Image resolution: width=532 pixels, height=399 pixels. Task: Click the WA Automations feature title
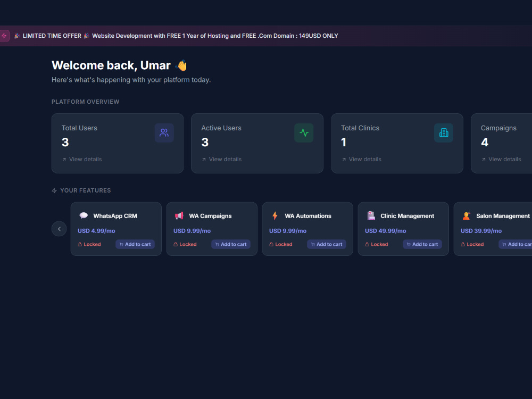tap(307, 216)
